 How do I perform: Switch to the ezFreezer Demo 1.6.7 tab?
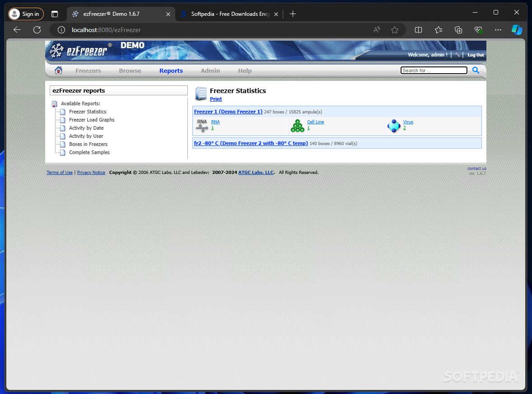coord(121,14)
